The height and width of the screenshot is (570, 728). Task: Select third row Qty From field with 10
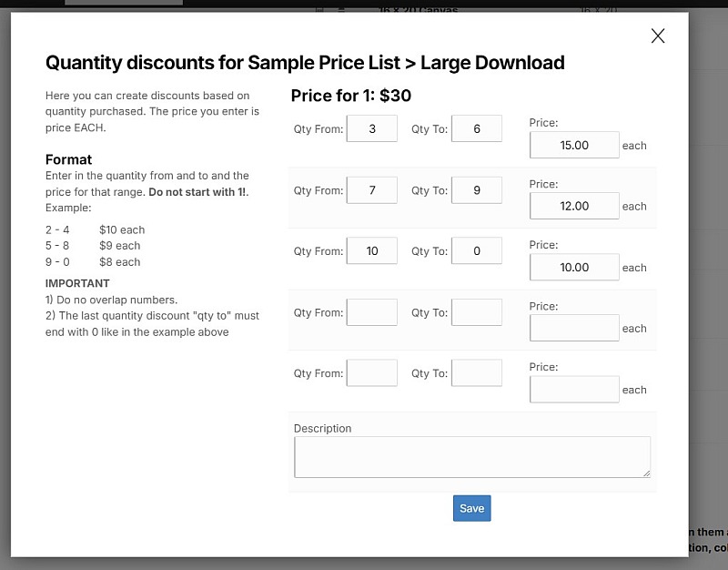point(372,250)
